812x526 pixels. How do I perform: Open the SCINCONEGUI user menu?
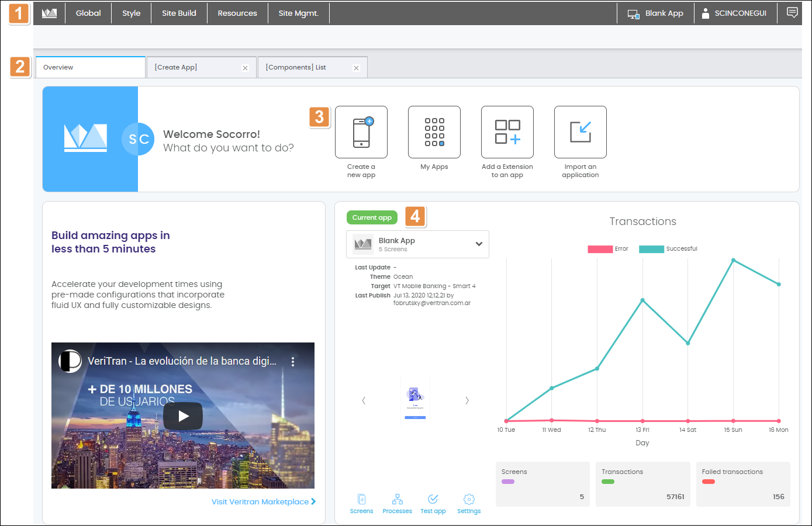[x=735, y=13]
